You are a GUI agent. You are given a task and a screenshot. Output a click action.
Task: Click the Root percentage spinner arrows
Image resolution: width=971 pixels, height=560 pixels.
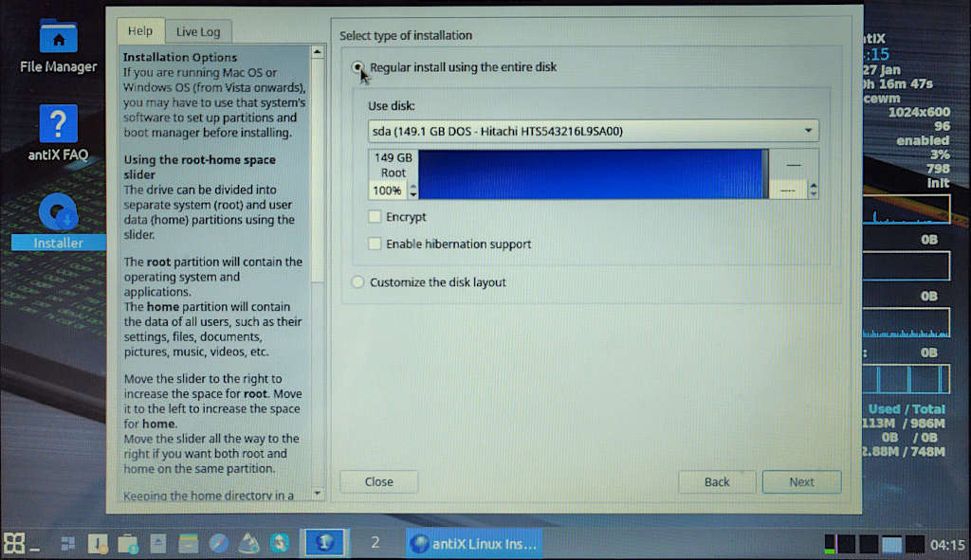[412, 190]
